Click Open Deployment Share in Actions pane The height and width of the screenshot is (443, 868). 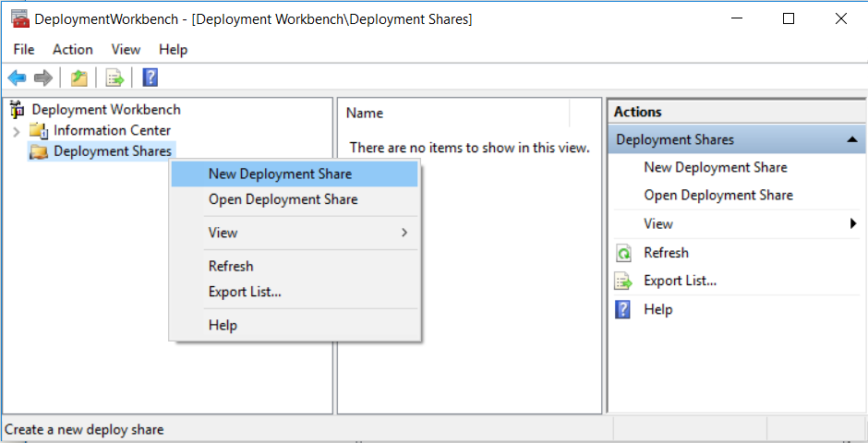[x=718, y=196]
